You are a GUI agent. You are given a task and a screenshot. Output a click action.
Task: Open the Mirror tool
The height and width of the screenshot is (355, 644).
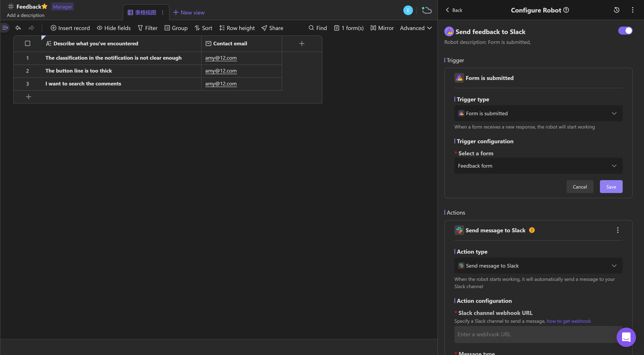click(x=382, y=28)
